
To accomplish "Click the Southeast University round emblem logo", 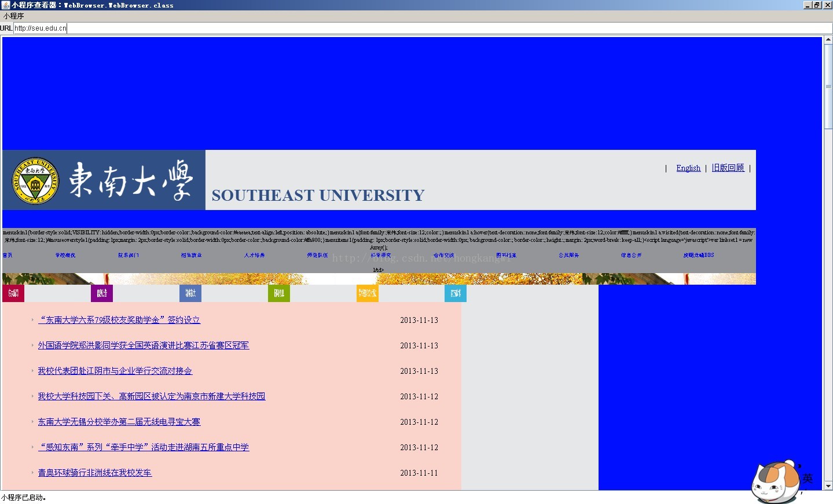I will click(36, 181).
